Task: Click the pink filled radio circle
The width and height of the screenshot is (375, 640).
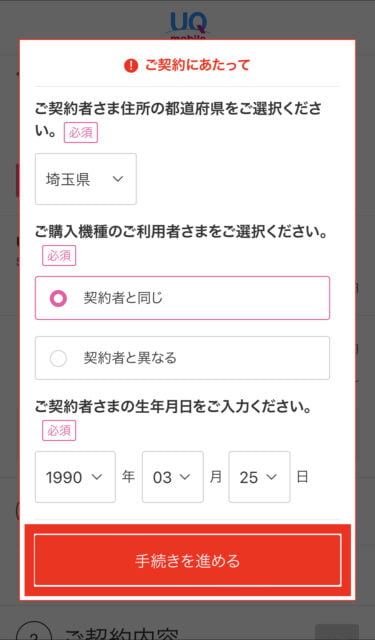Action: click(x=58, y=298)
